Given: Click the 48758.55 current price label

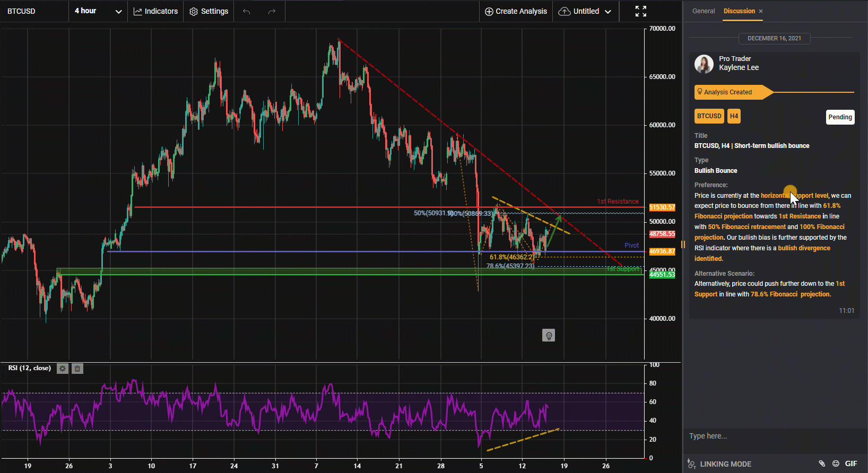Looking at the screenshot, I should click(662, 234).
